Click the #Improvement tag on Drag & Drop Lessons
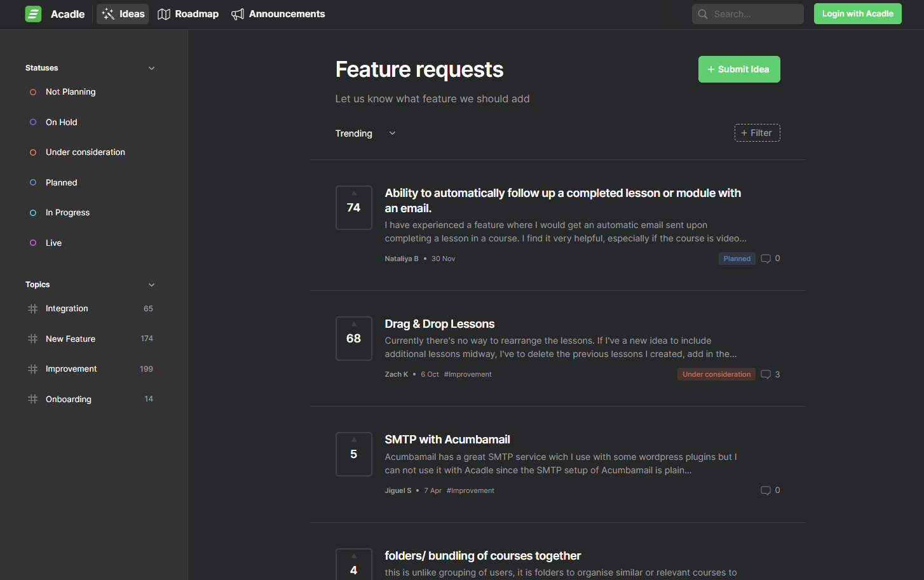The width and height of the screenshot is (924, 580). 468,374
